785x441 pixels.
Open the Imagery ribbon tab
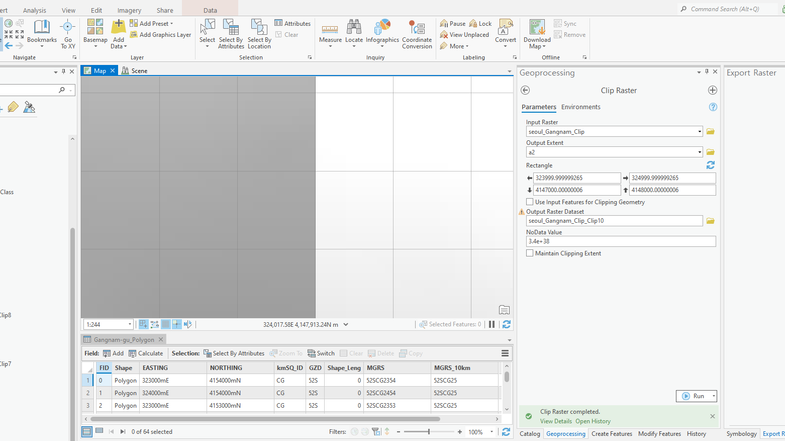tap(129, 10)
